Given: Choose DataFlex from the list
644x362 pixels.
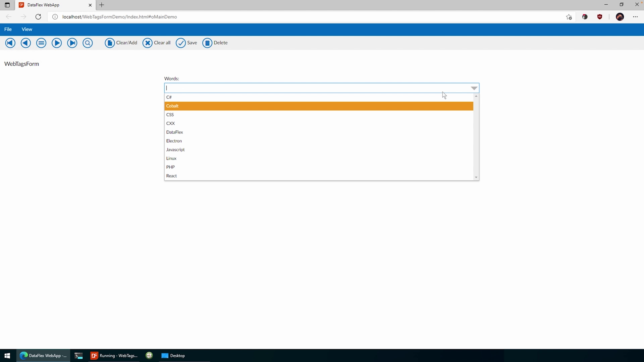Looking at the screenshot, I should click(319, 132).
